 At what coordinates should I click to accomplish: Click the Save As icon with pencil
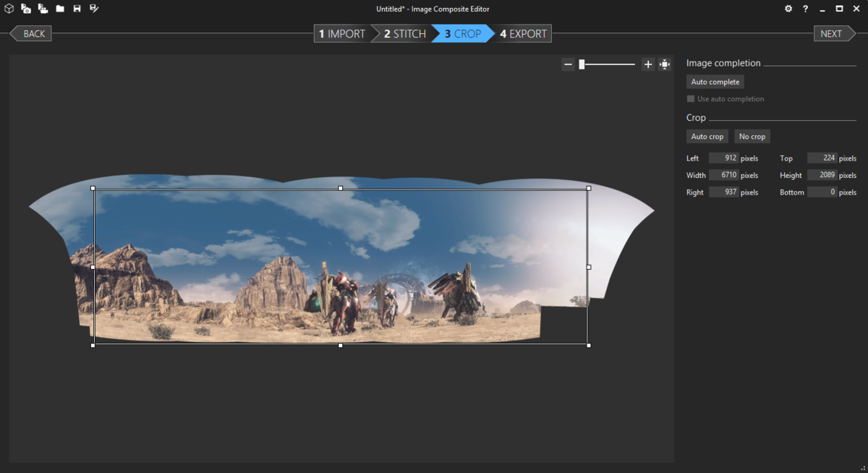click(94, 9)
